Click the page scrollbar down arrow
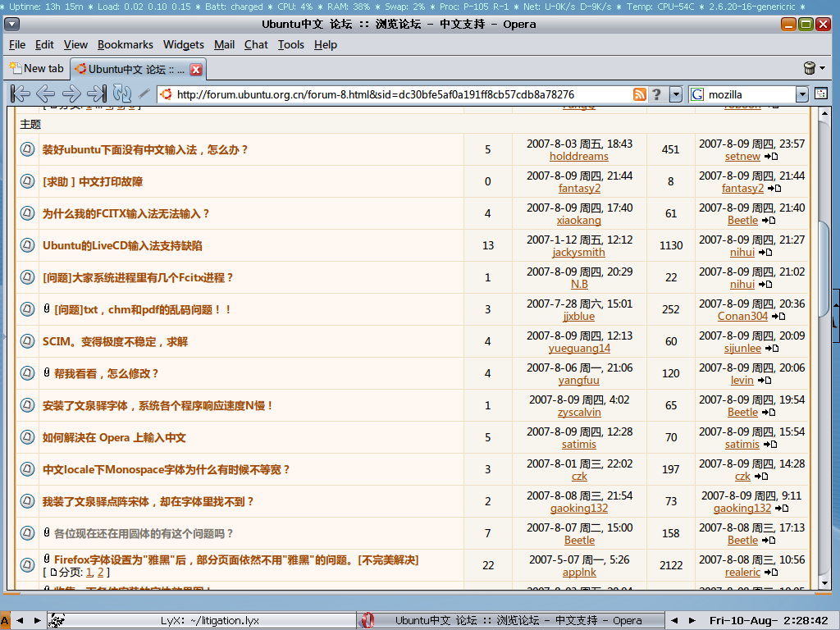Image resolution: width=840 pixels, height=630 pixels. [x=824, y=583]
